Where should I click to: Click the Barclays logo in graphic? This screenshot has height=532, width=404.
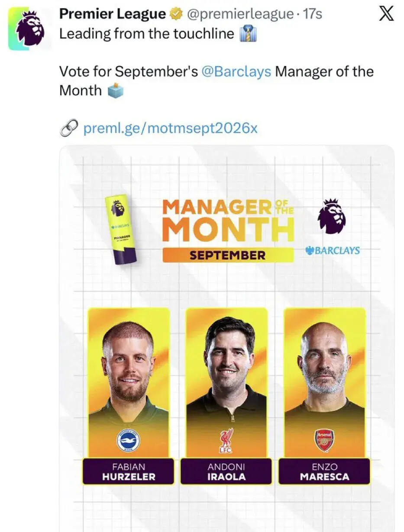point(333,250)
